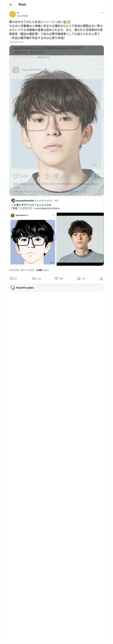Open the @ioi7898 profile handle

(x=23, y=16)
